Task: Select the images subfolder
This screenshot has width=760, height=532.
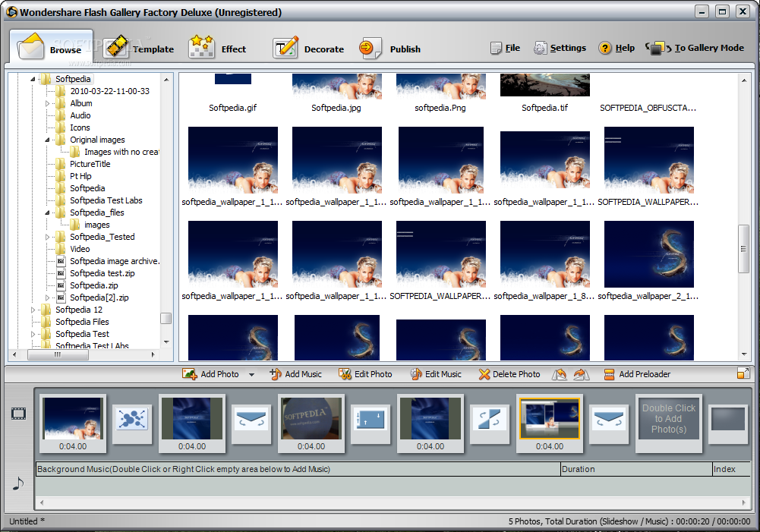Action: coord(96,225)
